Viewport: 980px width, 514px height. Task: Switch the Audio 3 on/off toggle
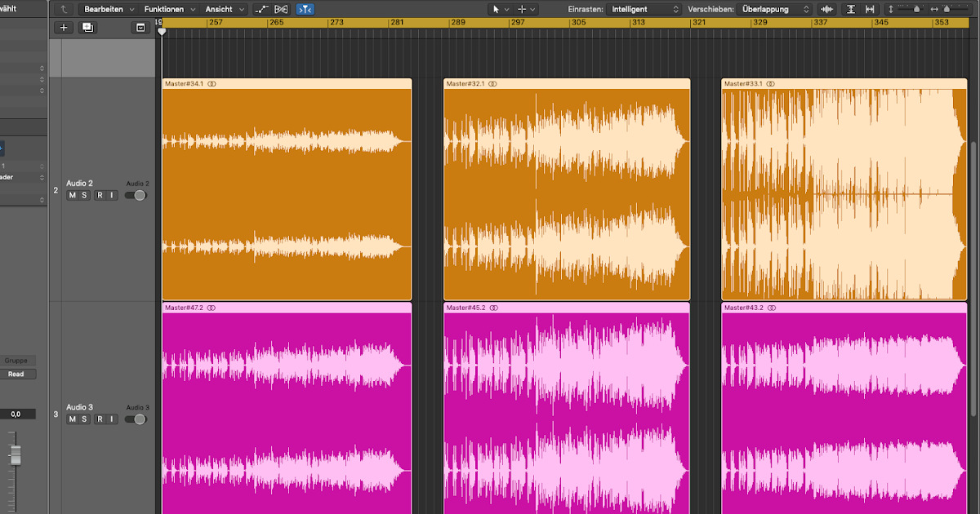pos(136,419)
